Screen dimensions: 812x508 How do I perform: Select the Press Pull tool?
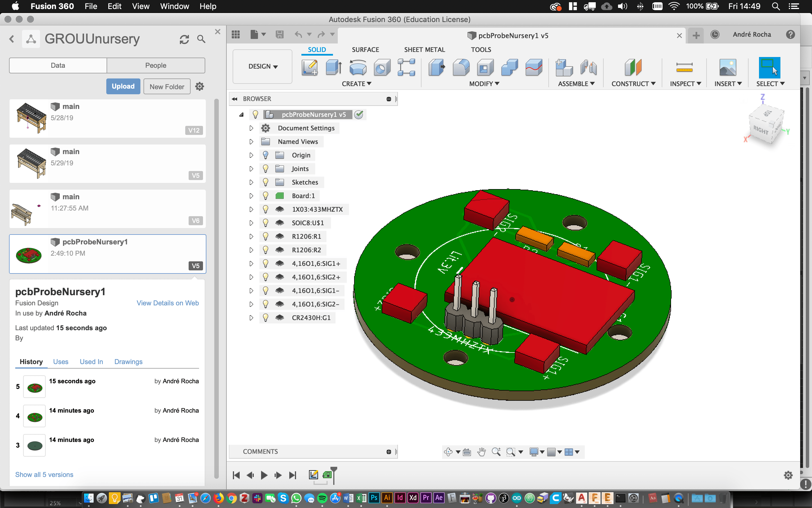[x=437, y=67]
